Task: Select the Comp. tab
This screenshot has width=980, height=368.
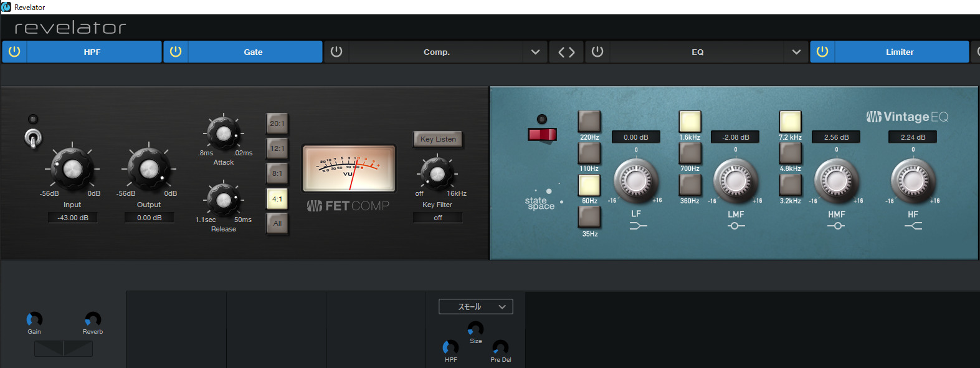Action: pos(436,52)
